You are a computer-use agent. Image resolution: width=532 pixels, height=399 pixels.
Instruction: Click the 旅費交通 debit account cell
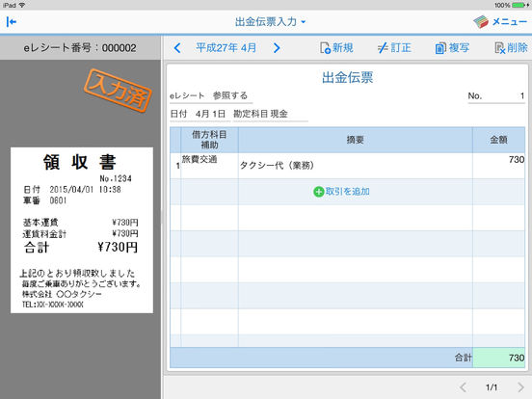coord(209,166)
